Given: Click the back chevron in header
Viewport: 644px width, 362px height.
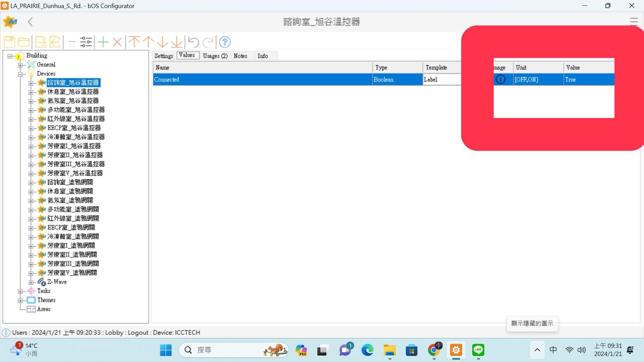Looking at the screenshot, I should [30, 22].
